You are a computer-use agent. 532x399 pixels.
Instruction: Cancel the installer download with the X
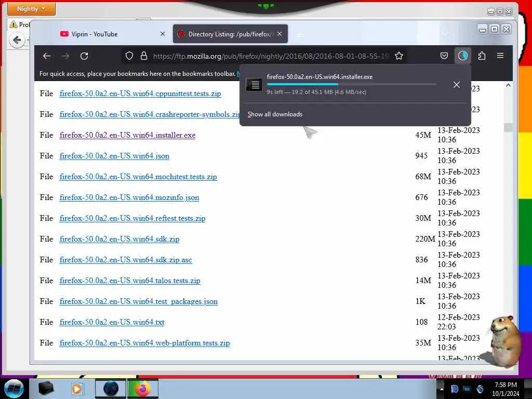(457, 85)
